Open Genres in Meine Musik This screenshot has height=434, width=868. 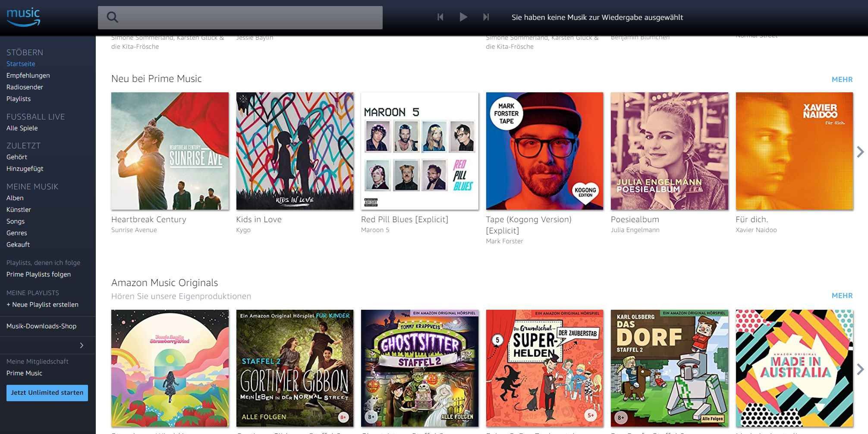pos(17,233)
